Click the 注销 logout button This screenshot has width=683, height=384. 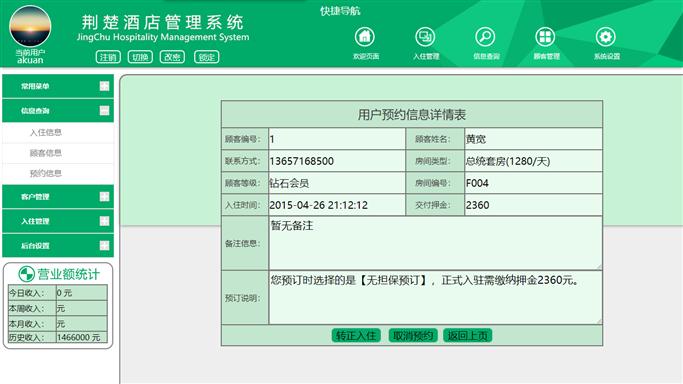108,57
